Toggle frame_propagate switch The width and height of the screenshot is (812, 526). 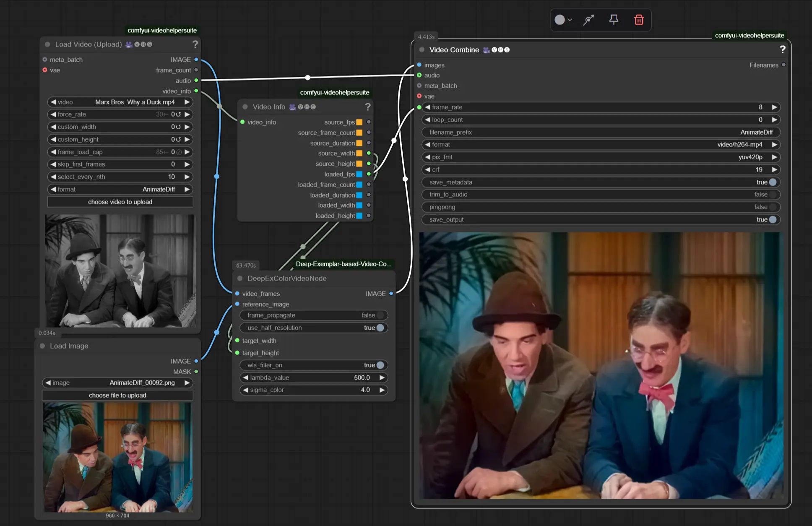tap(380, 315)
